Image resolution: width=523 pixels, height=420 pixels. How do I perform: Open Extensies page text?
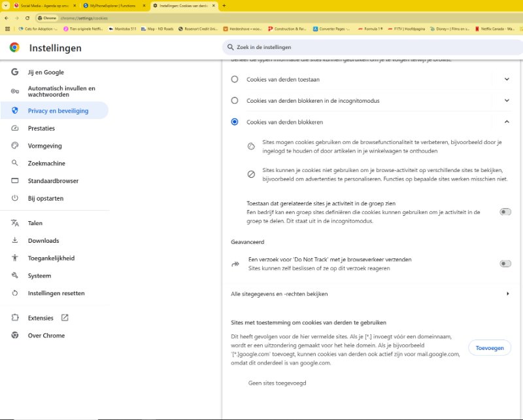[x=41, y=318]
